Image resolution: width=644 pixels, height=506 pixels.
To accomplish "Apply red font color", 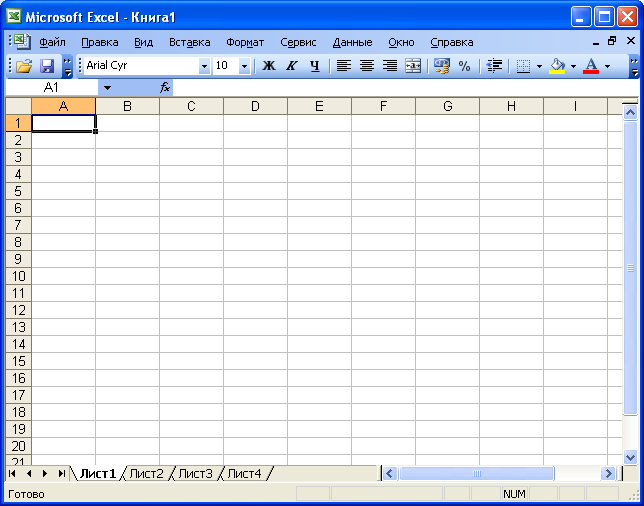I will [x=591, y=66].
